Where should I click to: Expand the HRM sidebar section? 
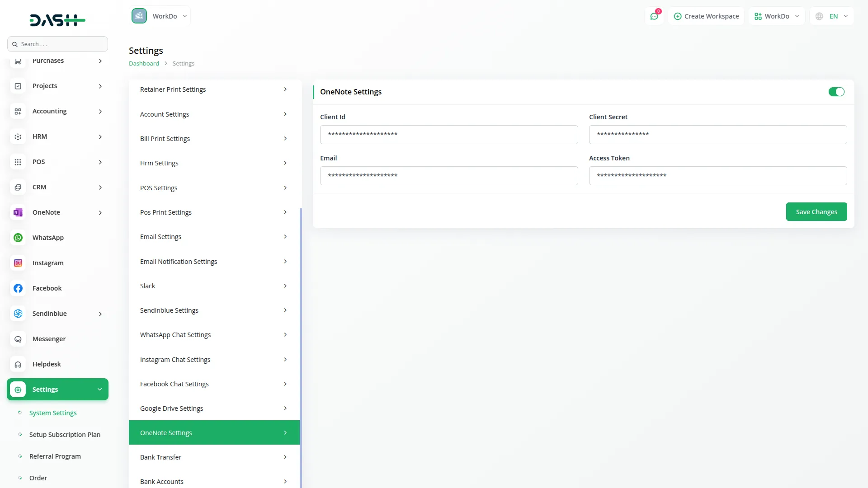[57, 136]
